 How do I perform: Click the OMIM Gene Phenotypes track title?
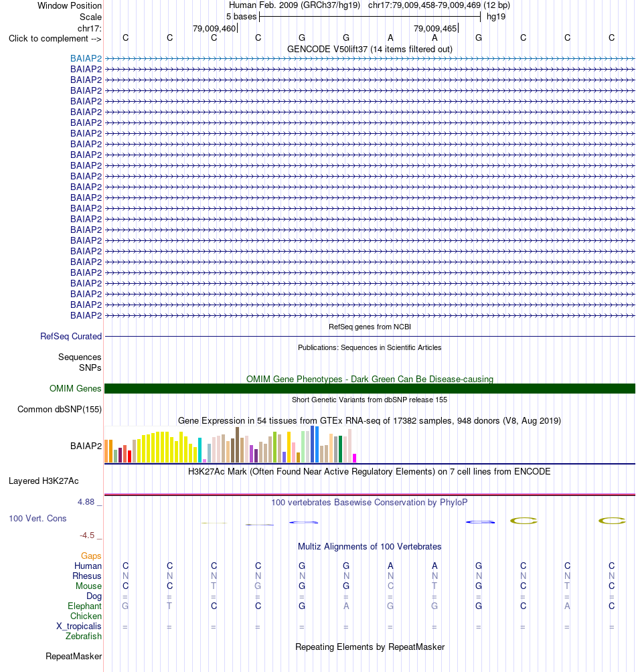click(370, 379)
